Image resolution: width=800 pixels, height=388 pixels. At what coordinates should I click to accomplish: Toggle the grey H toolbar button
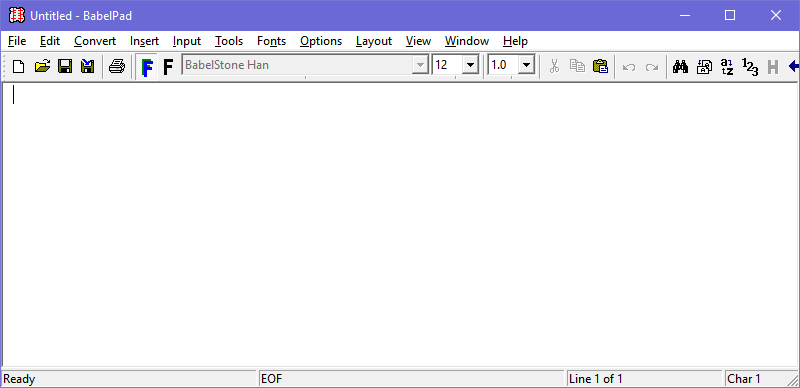point(773,66)
